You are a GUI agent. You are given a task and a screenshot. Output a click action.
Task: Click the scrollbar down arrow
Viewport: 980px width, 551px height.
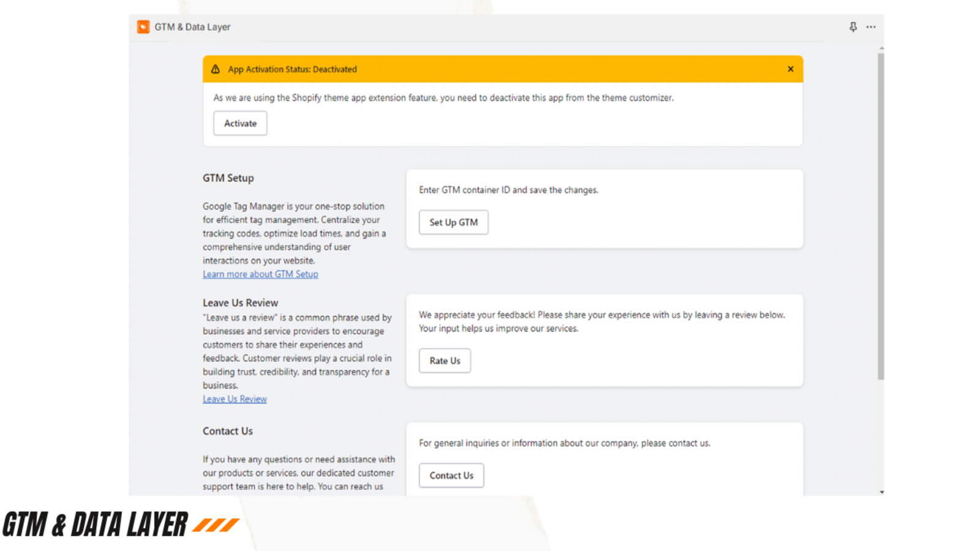click(881, 492)
